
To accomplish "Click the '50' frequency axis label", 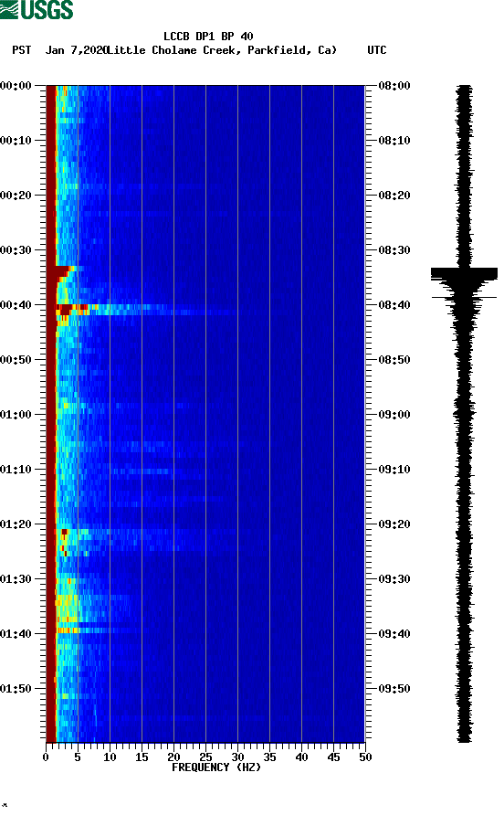I will (x=365, y=757).
